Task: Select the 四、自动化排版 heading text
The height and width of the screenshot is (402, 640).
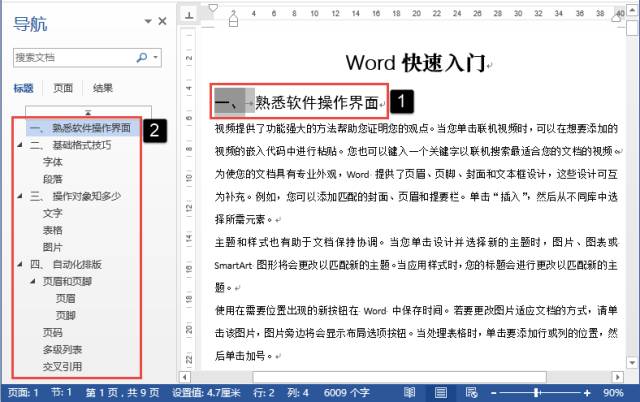Action: coord(66,264)
